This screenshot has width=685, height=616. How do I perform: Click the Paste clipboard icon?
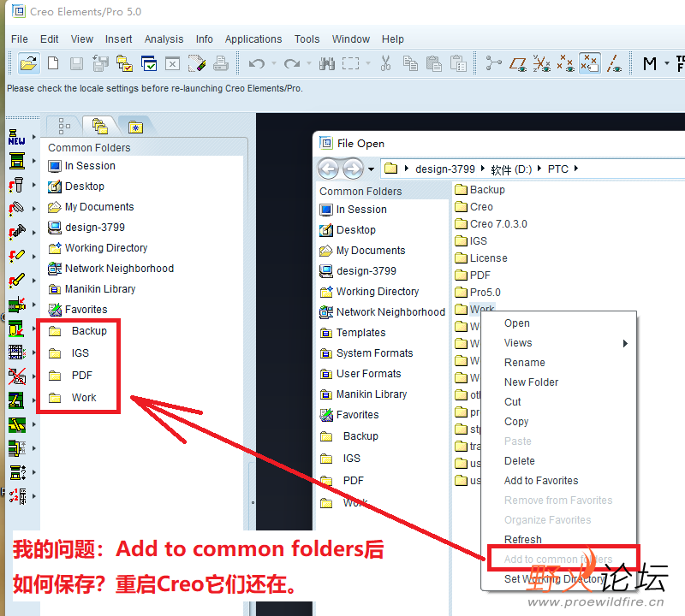(x=434, y=64)
